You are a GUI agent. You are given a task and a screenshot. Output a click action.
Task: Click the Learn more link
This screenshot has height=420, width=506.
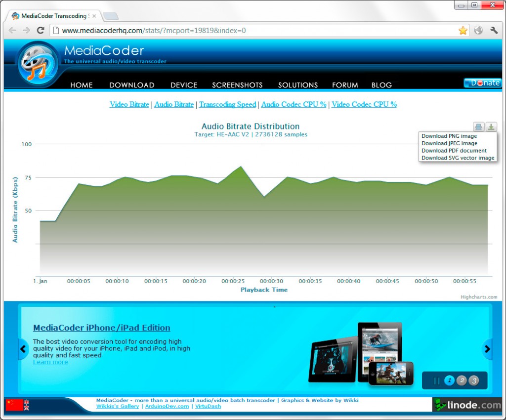click(x=50, y=362)
